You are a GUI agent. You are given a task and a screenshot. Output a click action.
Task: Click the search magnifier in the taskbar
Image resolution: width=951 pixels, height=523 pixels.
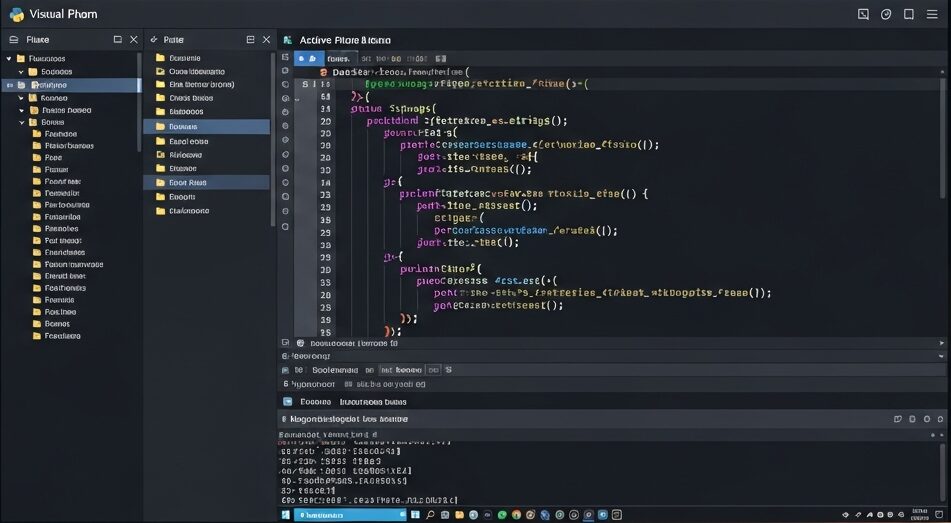(x=430, y=514)
